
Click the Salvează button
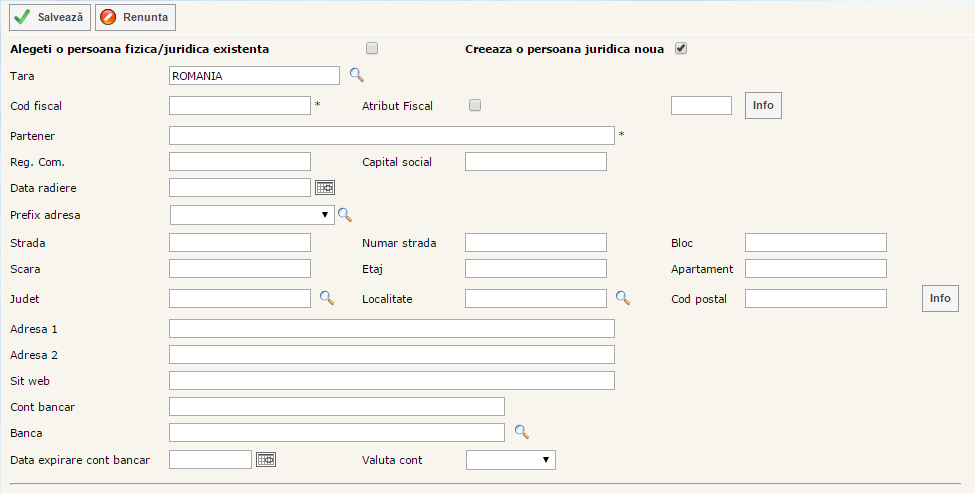(x=50, y=17)
